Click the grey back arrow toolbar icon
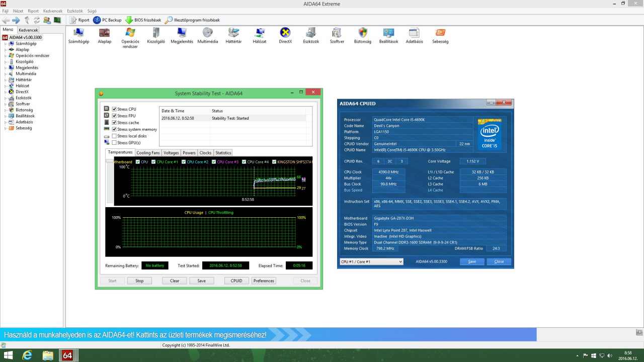Viewport: 644px width, 362px height. point(6,20)
